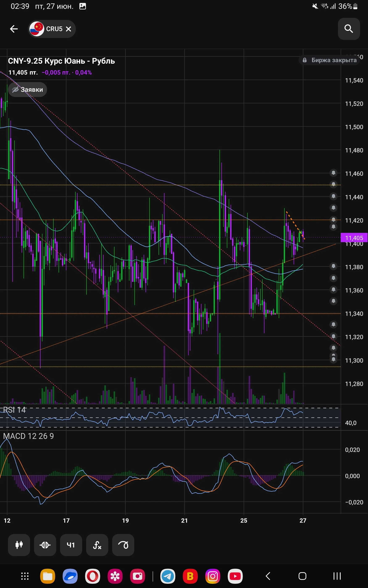The image size is (368, 588).
Task: Open the candlestick chart type button
Action: 19,545
